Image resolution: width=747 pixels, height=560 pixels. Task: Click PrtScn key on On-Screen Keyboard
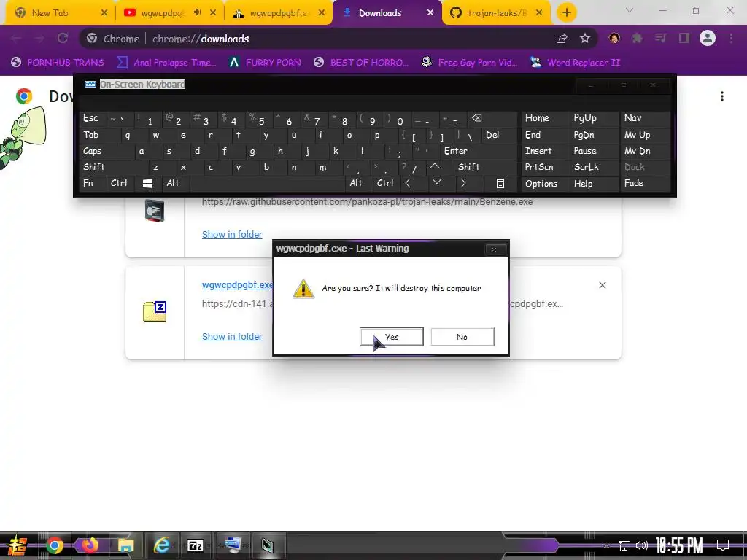click(x=544, y=167)
